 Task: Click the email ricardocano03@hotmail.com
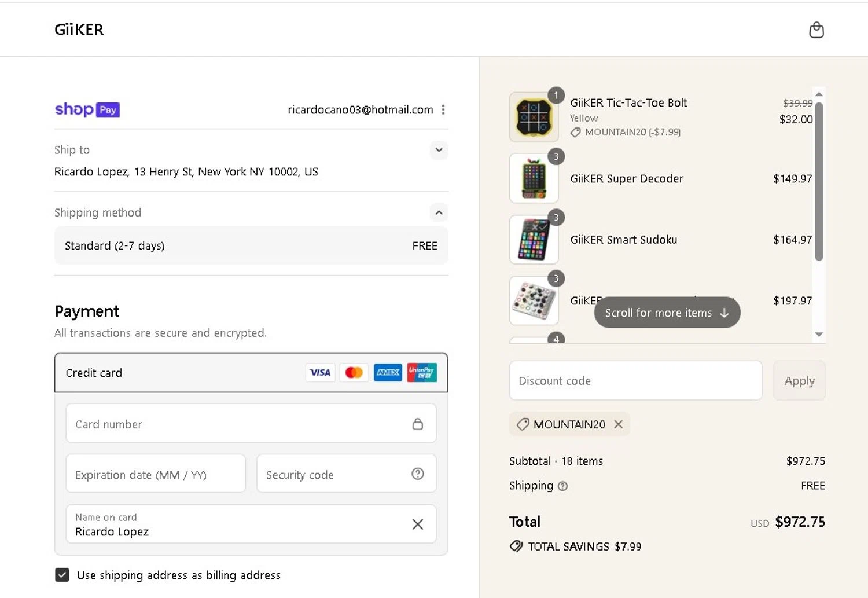coord(361,109)
